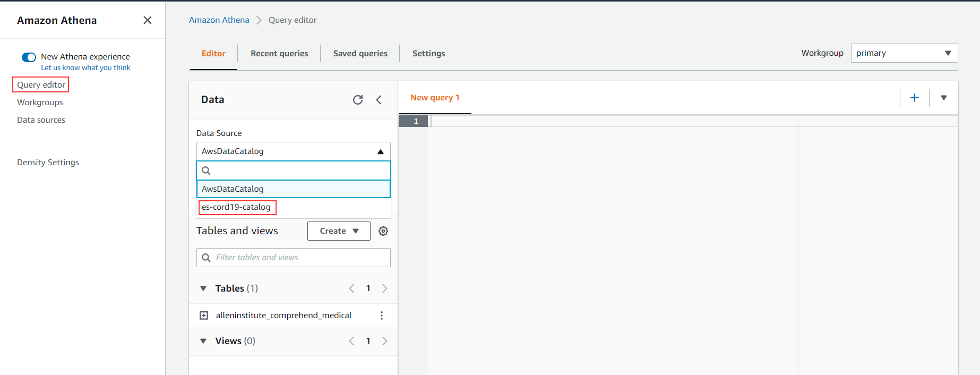
Task: Switch to the Editor tab
Action: click(213, 53)
